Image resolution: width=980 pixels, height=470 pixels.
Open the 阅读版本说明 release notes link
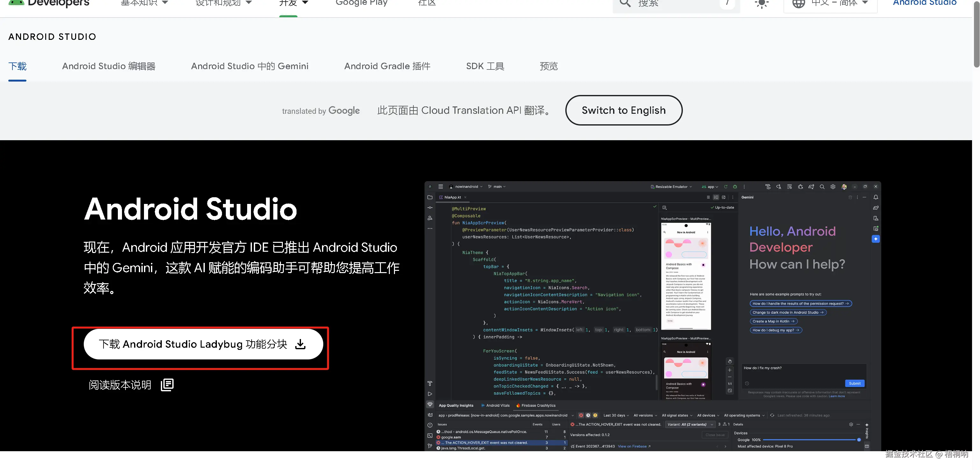pyautogui.click(x=131, y=385)
